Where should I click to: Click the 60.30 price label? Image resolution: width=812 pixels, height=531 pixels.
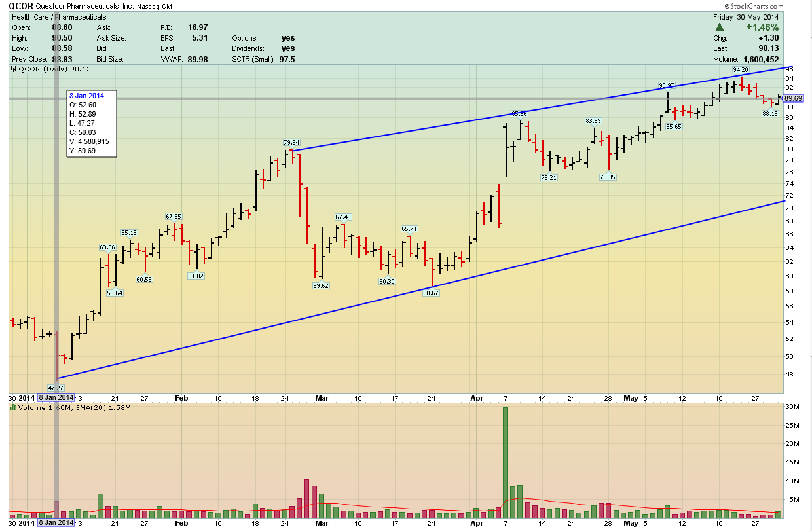point(387,281)
